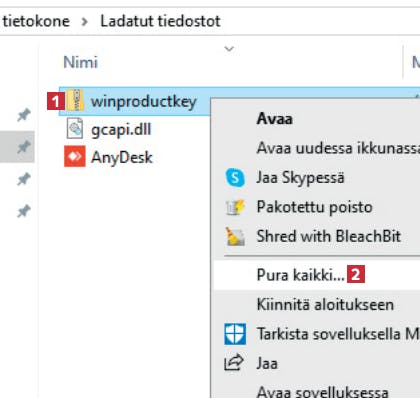Select Pakotettu poisto menu entry
The width and height of the screenshot is (420, 398).
(x=314, y=207)
